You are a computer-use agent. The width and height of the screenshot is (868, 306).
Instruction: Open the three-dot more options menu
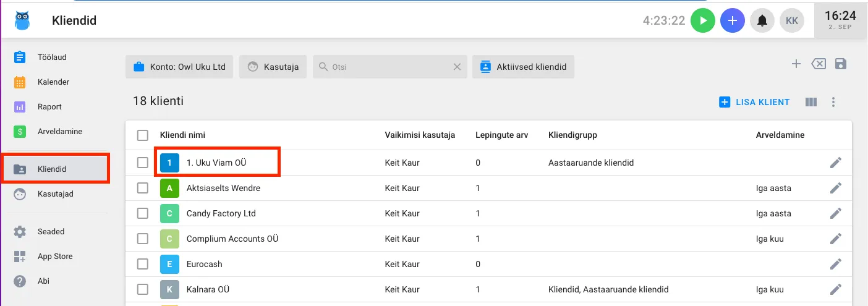point(833,102)
